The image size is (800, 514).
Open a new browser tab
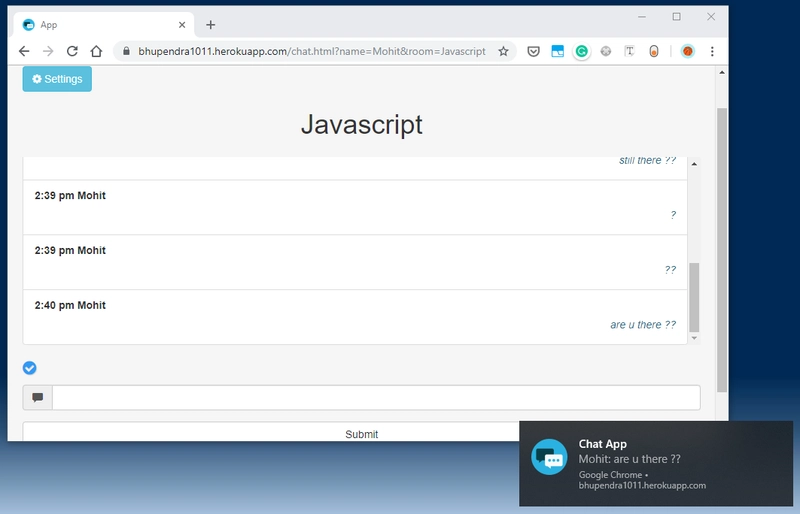[211, 25]
